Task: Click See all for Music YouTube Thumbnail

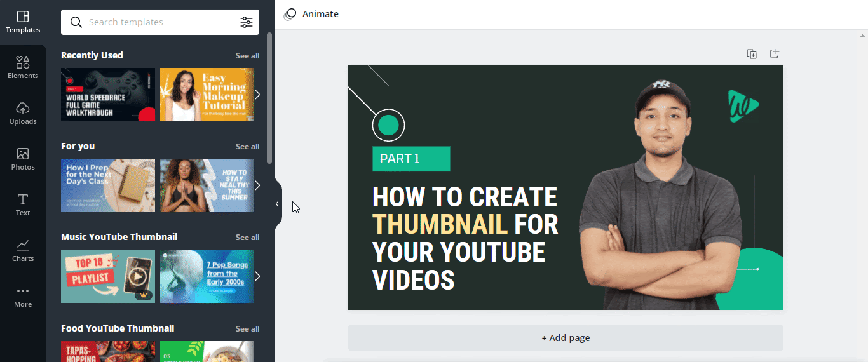Action: (x=247, y=238)
